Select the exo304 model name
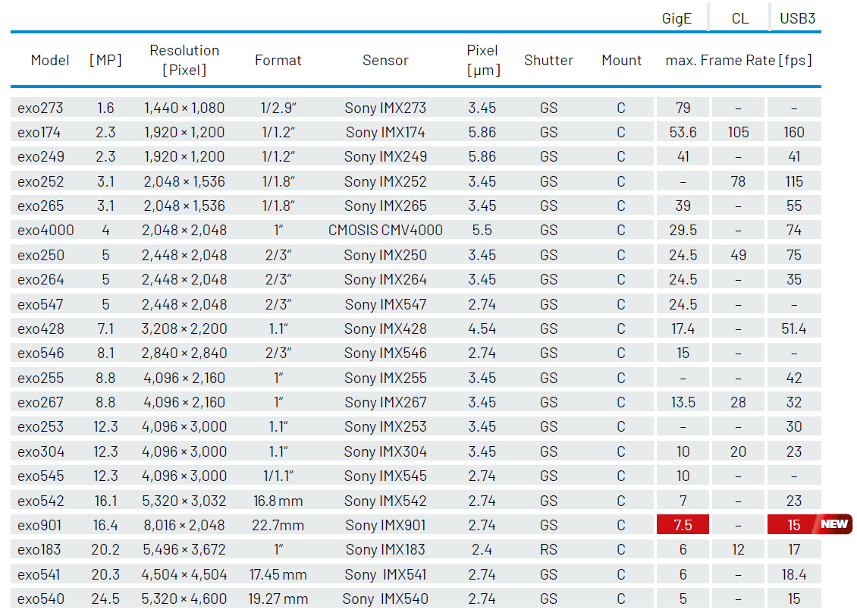This screenshot has width=857, height=616. click(x=40, y=451)
